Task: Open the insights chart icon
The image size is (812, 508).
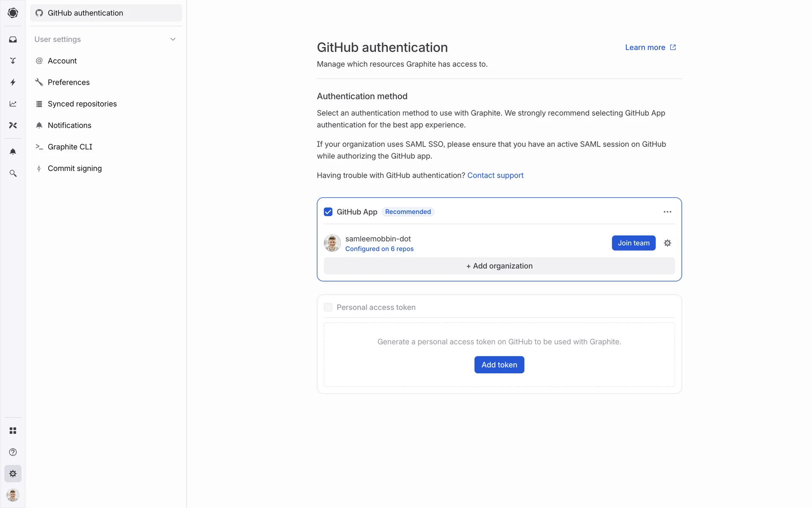Action: (13, 104)
